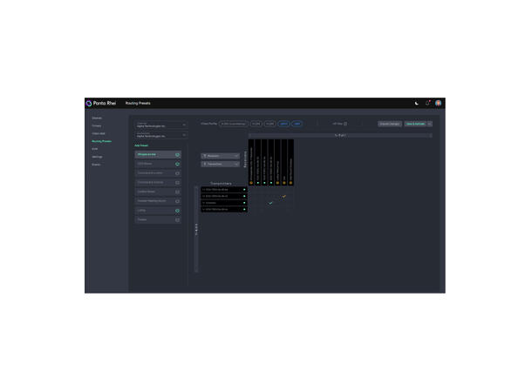Image resolution: width=532 pixels, height=392 pixels.
Task: Go to Settings in the left sidebar
Action: [x=97, y=157]
